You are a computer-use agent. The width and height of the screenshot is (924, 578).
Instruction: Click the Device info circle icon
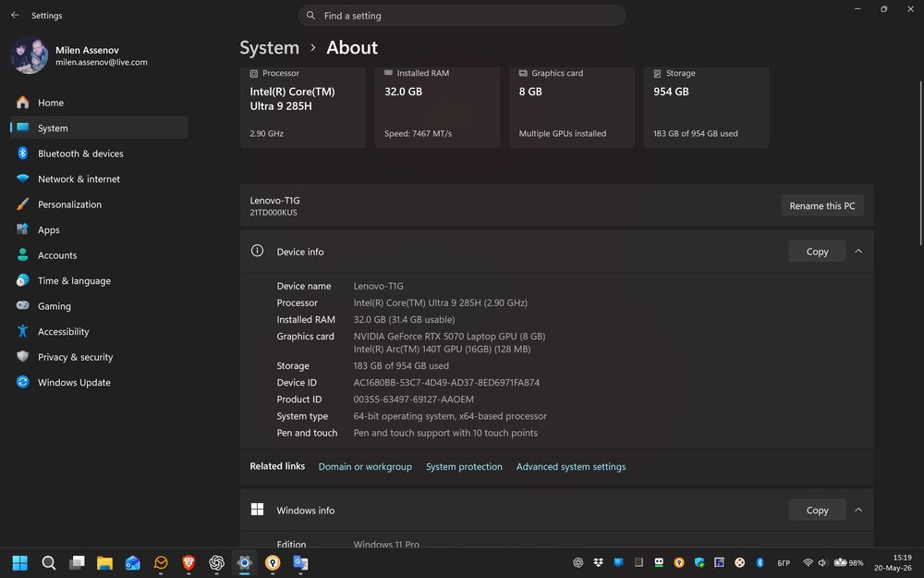pos(258,251)
